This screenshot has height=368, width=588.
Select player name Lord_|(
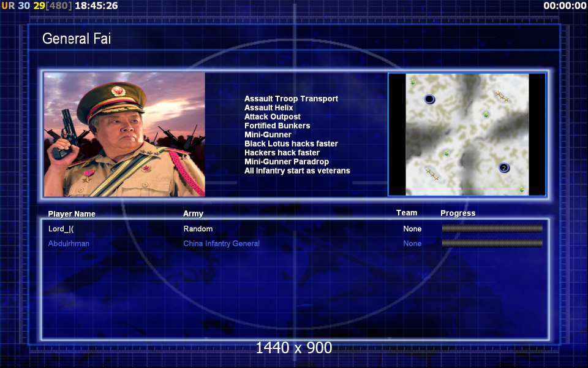click(61, 229)
